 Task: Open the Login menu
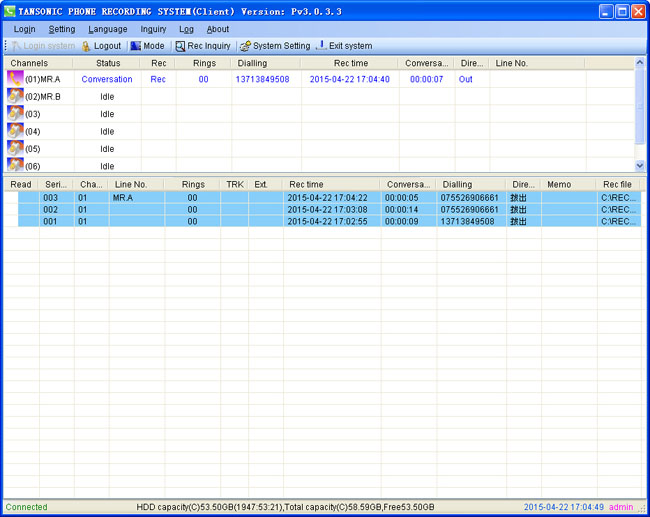click(x=24, y=30)
